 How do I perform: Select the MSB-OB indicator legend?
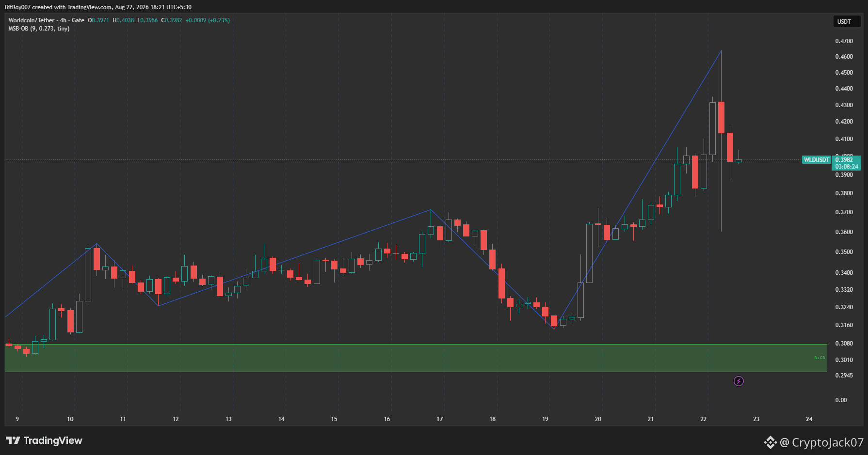coord(39,29)
